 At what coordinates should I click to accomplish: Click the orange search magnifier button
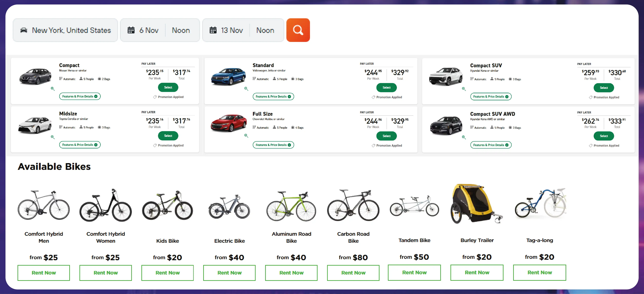pyautogui.click(x=298, y=30)
